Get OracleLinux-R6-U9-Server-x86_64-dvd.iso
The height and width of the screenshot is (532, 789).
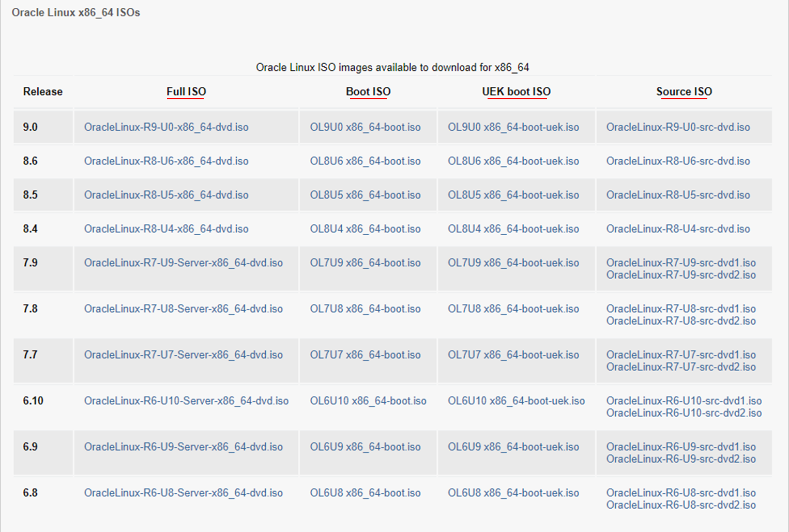pos(184,447)
